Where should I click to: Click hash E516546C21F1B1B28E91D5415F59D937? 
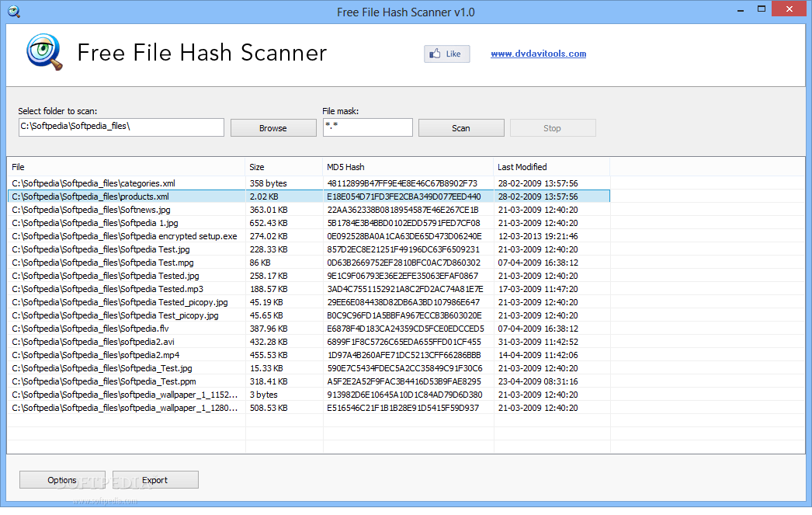tap(403, 408)
